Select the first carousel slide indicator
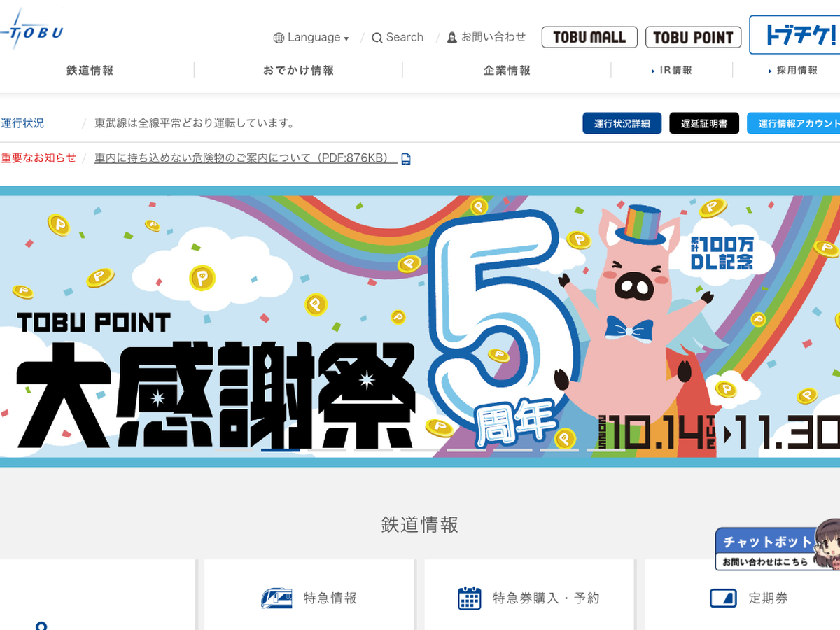The image size is (840, 630). pyautogui.click(x=234, y=450)
